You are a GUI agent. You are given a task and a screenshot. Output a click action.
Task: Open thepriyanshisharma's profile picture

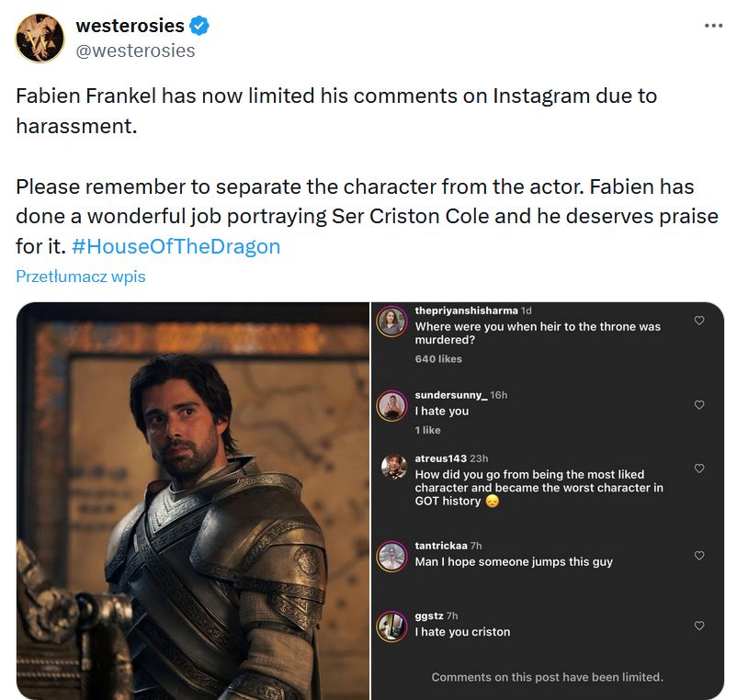pos(392,321)
